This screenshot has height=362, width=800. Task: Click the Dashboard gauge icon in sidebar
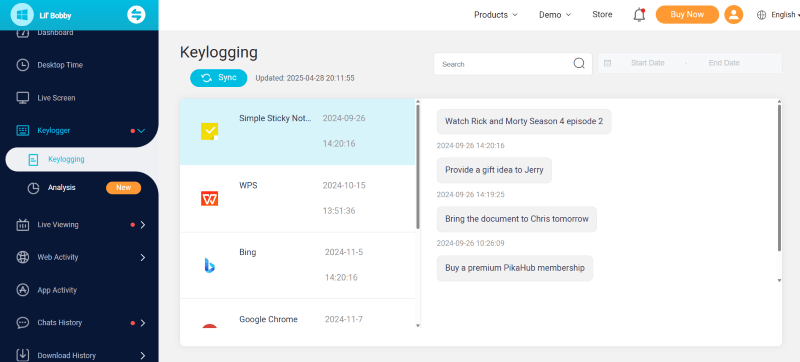tap(22, 33)
